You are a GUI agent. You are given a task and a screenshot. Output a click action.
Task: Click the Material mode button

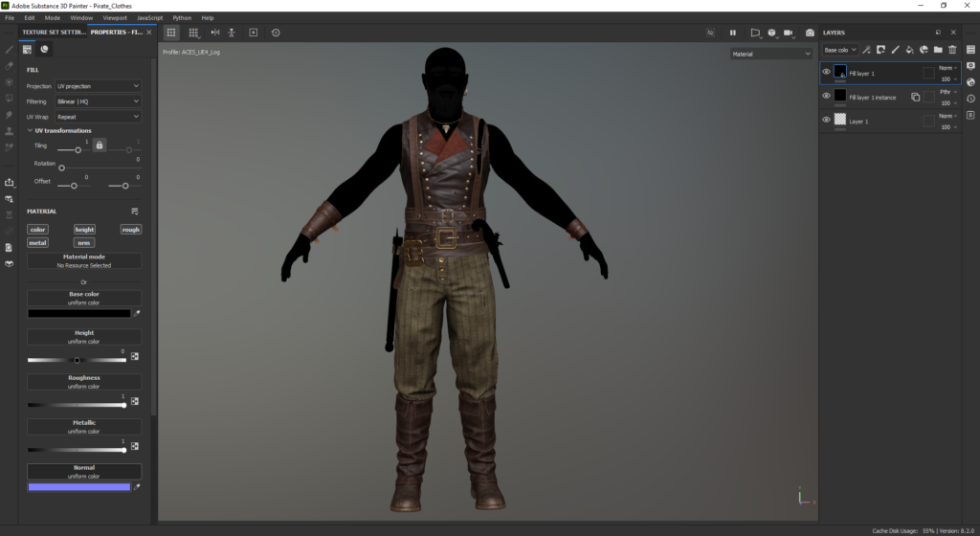coord(84,261)
